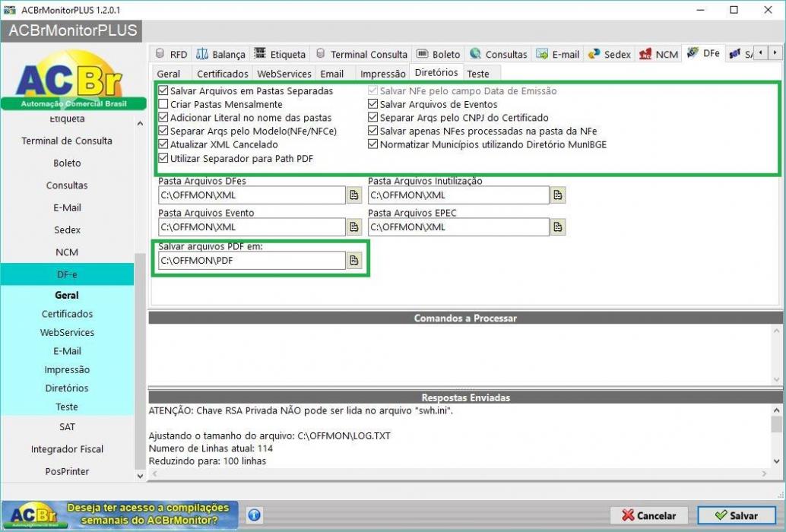The image size is (786, 532).
Task: Browse folder for Pasta Arquivos Inutilização
Action: pyautogui.click(x=557, y=195)
